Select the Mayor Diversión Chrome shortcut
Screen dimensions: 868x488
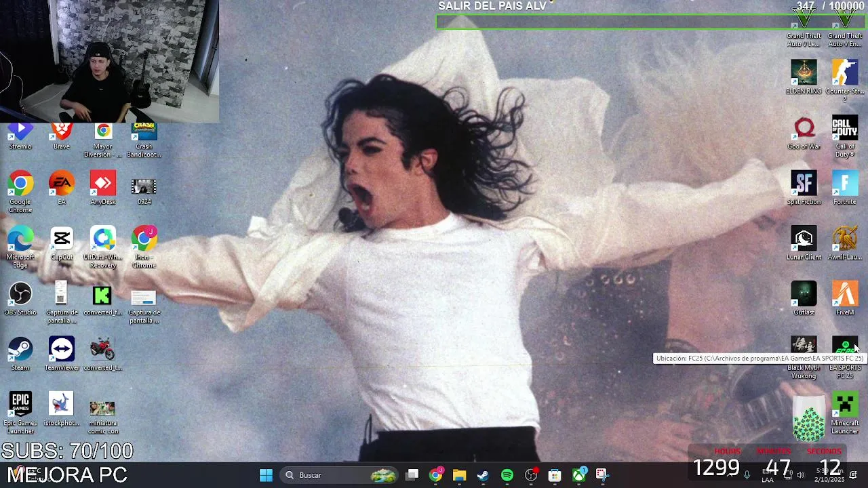[x=102, y=140]
